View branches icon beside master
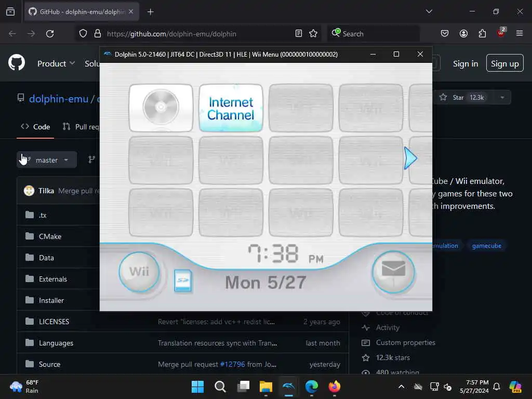The width and height of the screenshot is (532, 399). click(91, 159)
